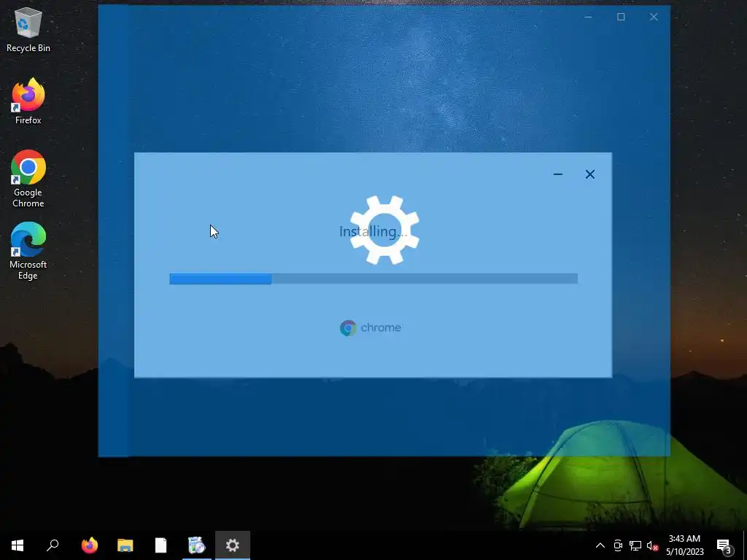Open the Recycle Bin desktop icon
747x560 pixels.
pos(28,29)
